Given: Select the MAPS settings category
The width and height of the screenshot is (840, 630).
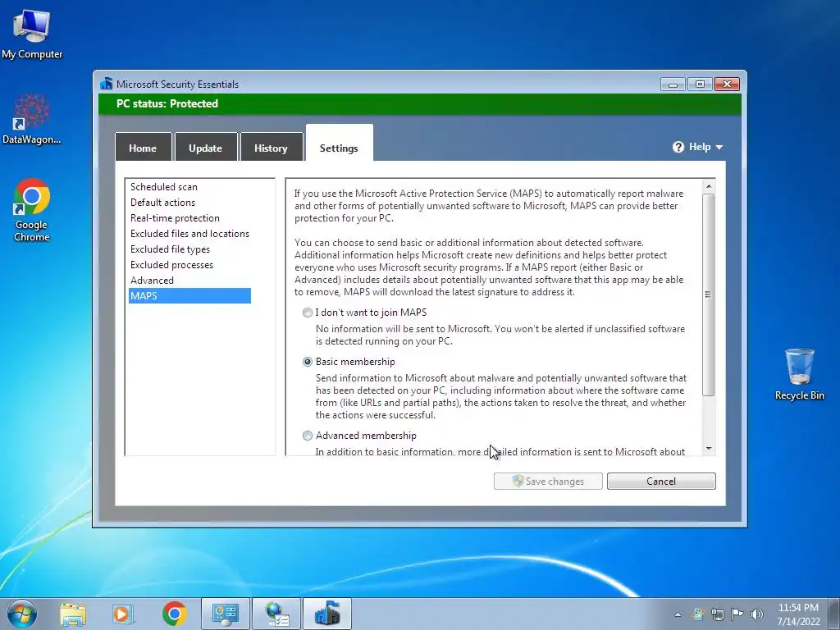Looking at the screenshot, I should pyautogui.click(x=189, y=295).
